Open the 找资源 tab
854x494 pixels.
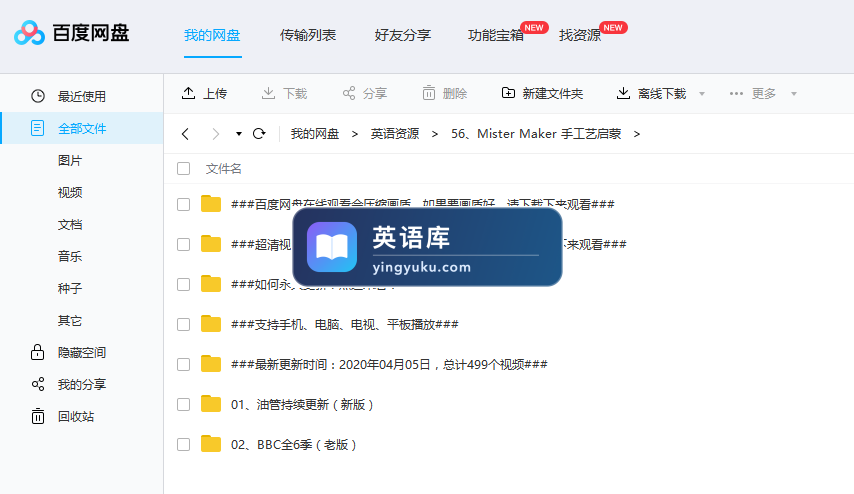(580, 35)
